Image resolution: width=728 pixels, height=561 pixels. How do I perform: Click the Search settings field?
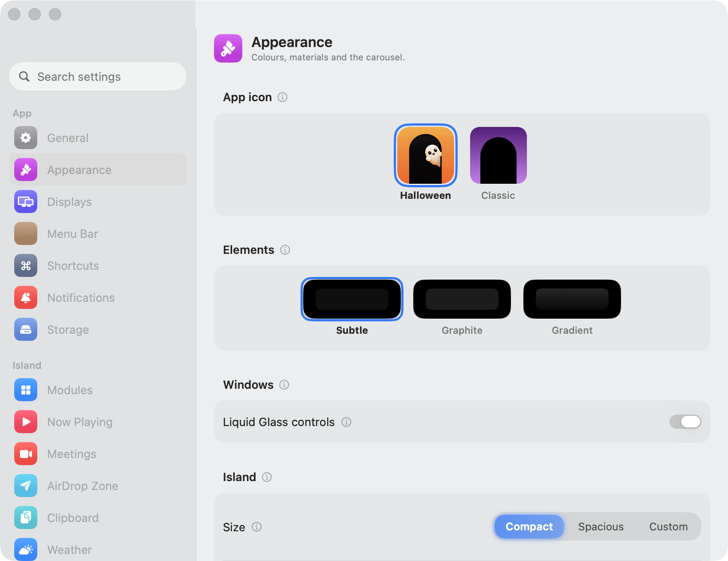(x=98, y=76)
